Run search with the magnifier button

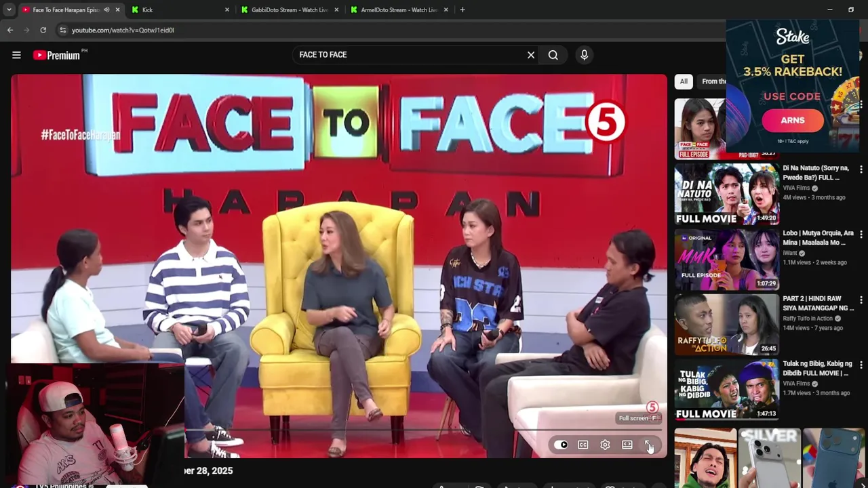coord(553,55)
